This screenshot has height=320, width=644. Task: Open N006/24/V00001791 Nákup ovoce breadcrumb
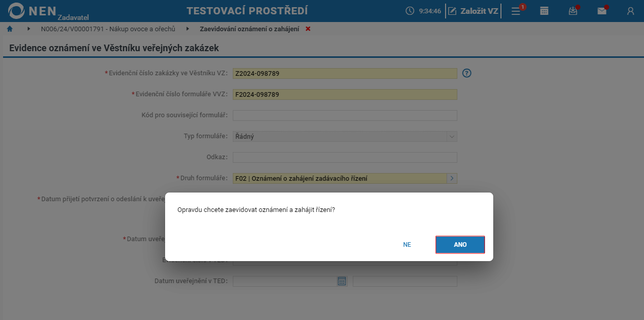tap(108, 29)
